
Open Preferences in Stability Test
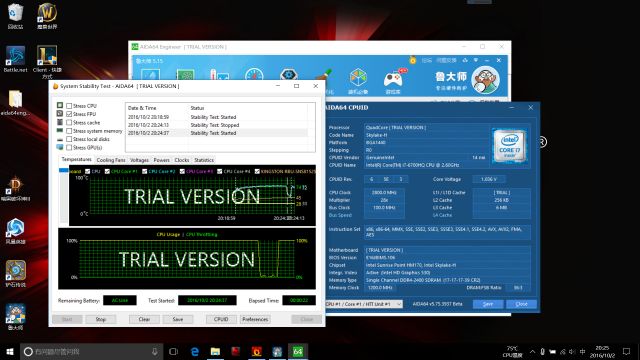255,319
